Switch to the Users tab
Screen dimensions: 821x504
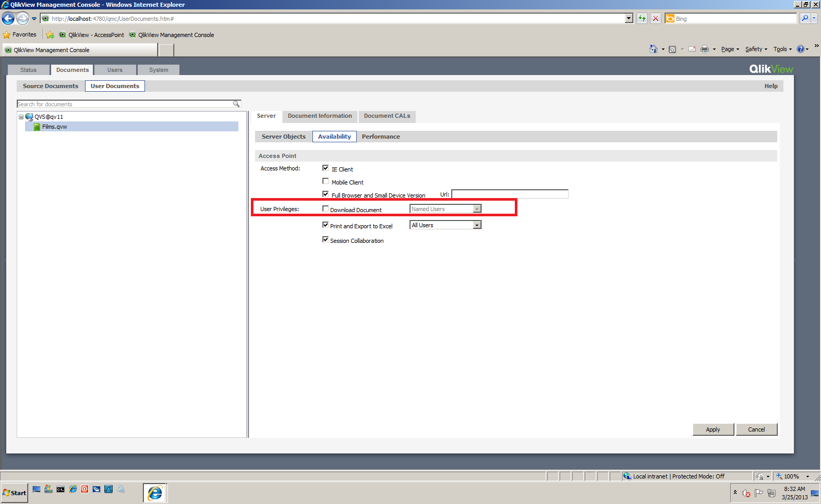click(115, 70)
